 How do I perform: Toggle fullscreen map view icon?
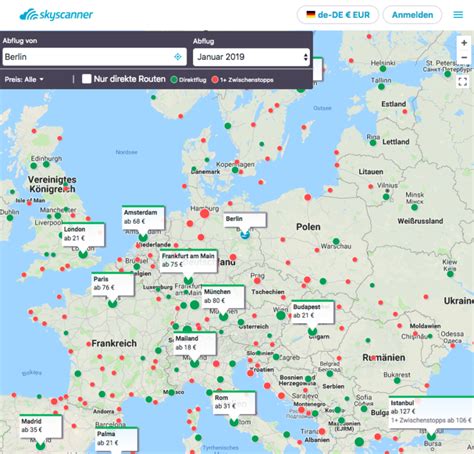463,82
